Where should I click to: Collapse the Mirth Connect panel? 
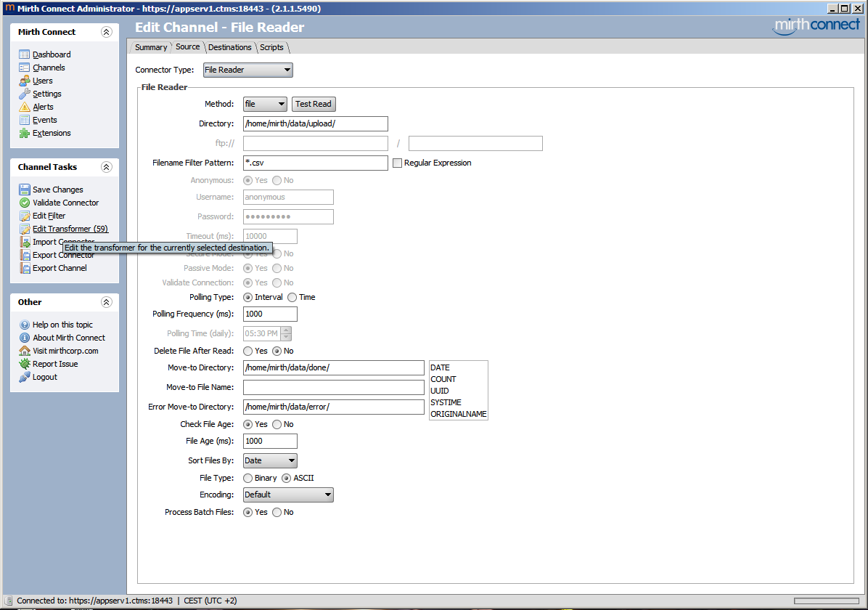106,32
